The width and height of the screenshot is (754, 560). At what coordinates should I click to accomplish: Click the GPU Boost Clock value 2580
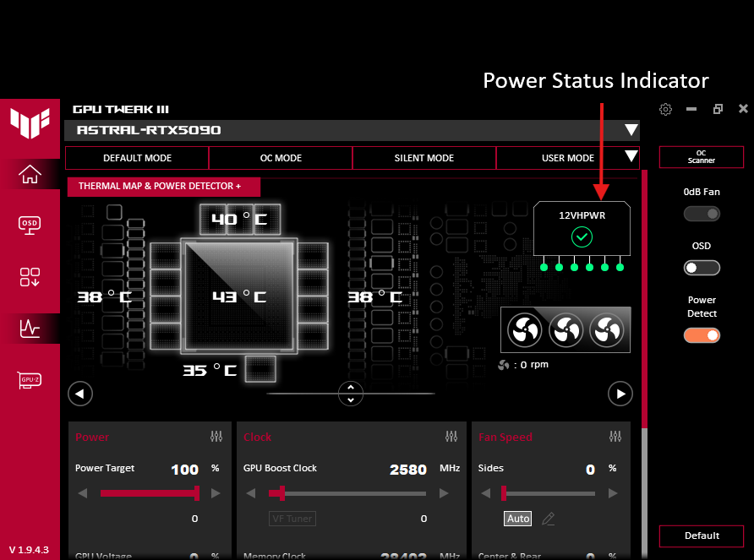click(x=408, y=470)
